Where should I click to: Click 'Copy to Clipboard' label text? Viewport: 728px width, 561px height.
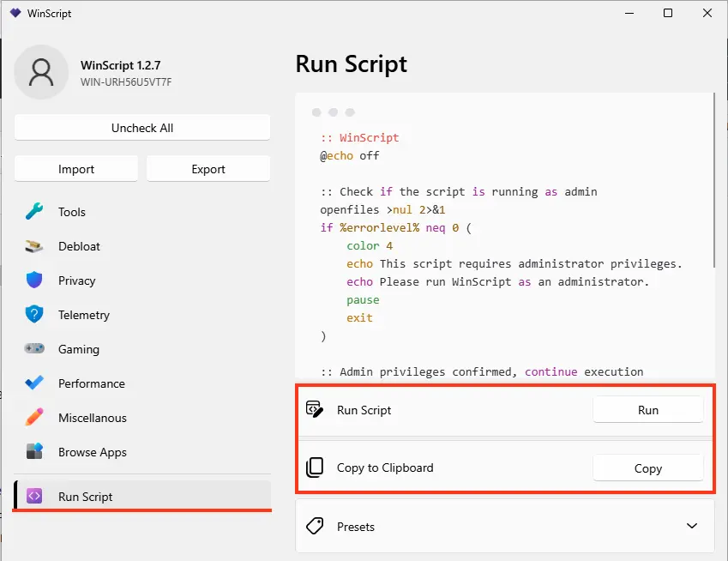click(x=385, y=467)
